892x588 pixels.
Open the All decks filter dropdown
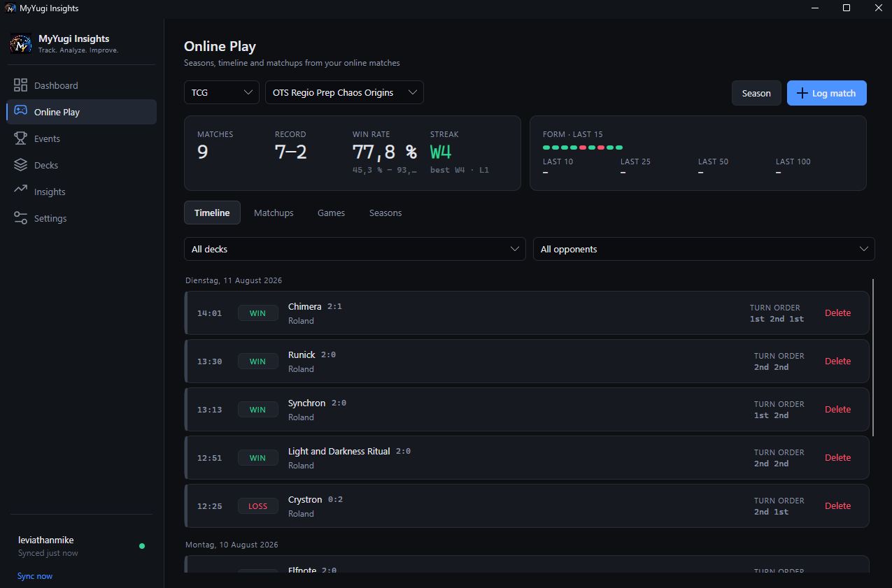coord(355,249)
